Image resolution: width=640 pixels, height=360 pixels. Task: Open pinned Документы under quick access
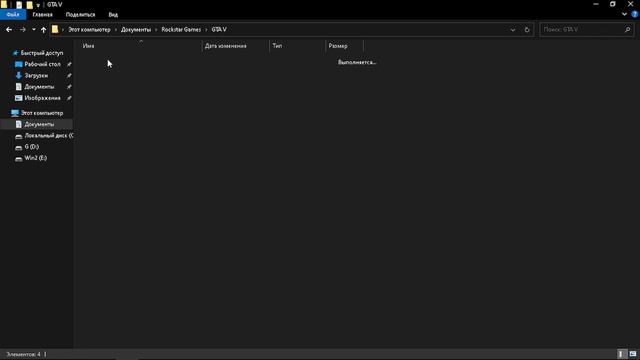[39, 87]
